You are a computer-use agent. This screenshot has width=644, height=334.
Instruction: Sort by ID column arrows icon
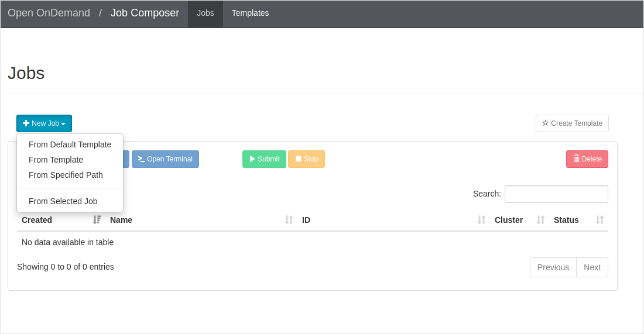(x=481, y=220)
